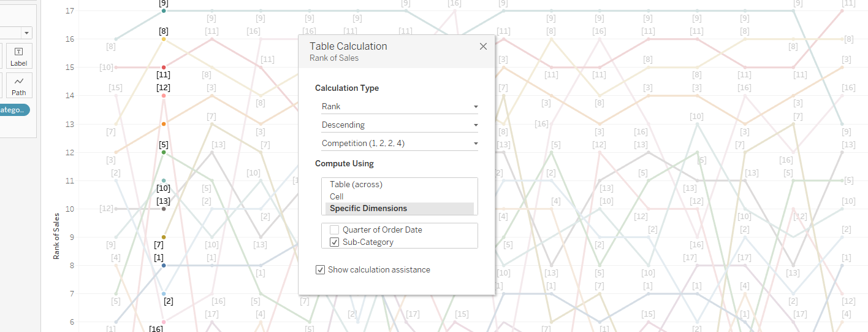Image resolution: width=868 pixels, height=332 pixels.
Task: Select the orange data point at rank 13
Action: tap(164, 124)
